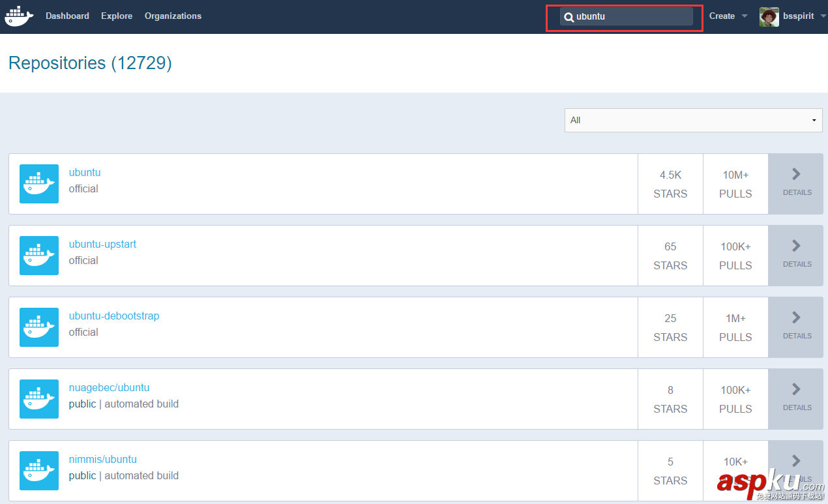Click the Repositories (12729) heading
Viewport: 828px width, 504px height.
pos(90,63)
